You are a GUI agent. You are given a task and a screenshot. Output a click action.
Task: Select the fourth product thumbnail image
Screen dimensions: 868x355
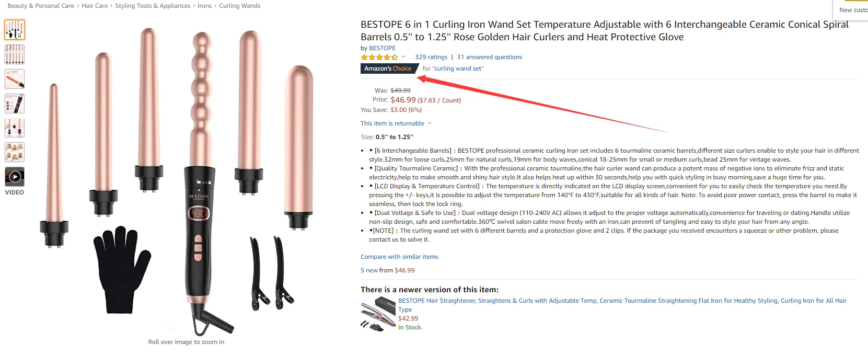pyautogui.click(x=15, y=104)
